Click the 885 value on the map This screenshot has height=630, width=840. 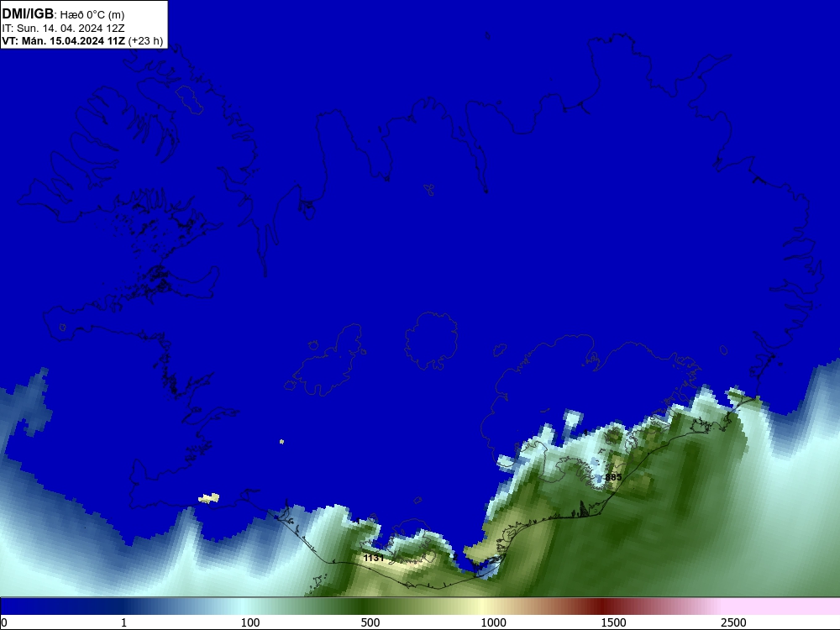[613, 477]
